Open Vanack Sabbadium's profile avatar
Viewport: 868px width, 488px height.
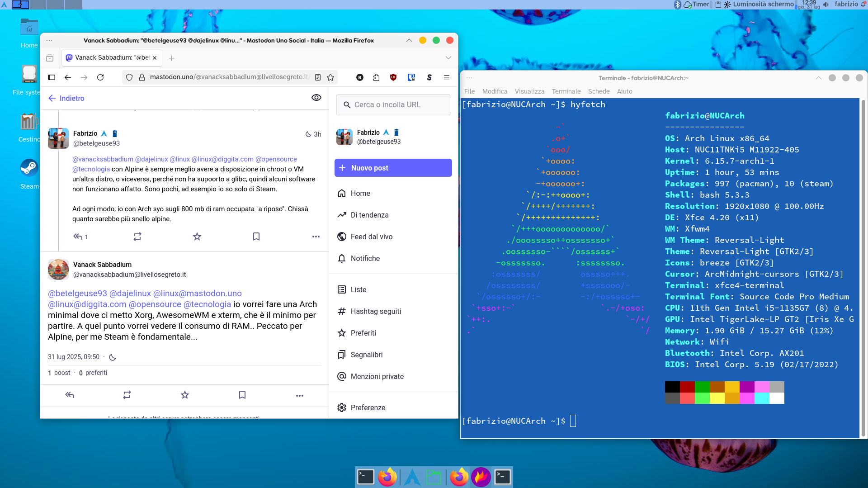click(x=58, y=270)
